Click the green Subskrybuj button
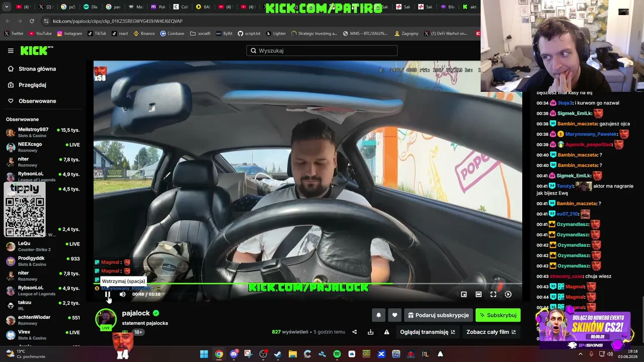The height and width of the screenshot is (362, 644). [498, 315]
